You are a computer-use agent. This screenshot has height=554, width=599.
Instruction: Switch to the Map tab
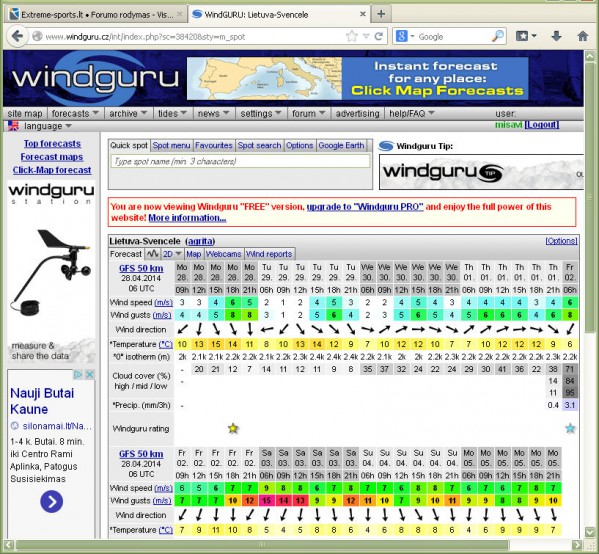(x=194, y=254)
